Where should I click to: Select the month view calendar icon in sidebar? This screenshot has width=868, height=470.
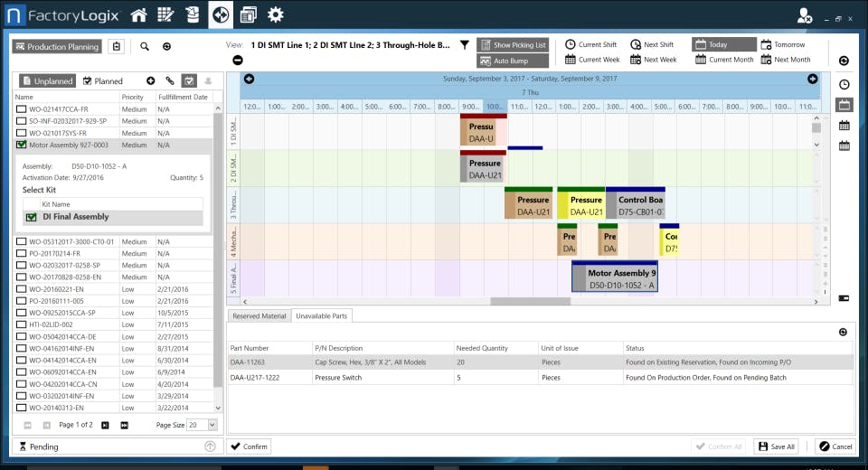[x=844, y=146]
